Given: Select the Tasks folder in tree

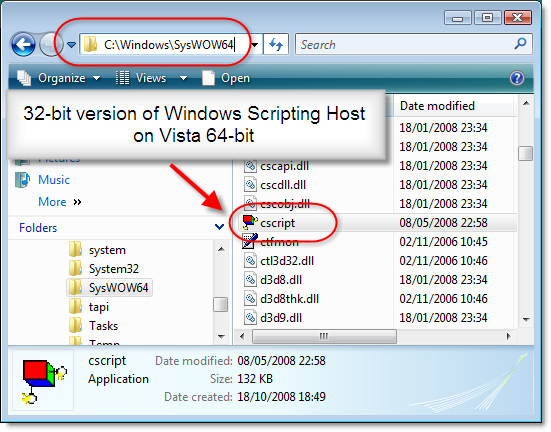Looking at the screenshot, I should pyautogui.click(x=103, y=326).
